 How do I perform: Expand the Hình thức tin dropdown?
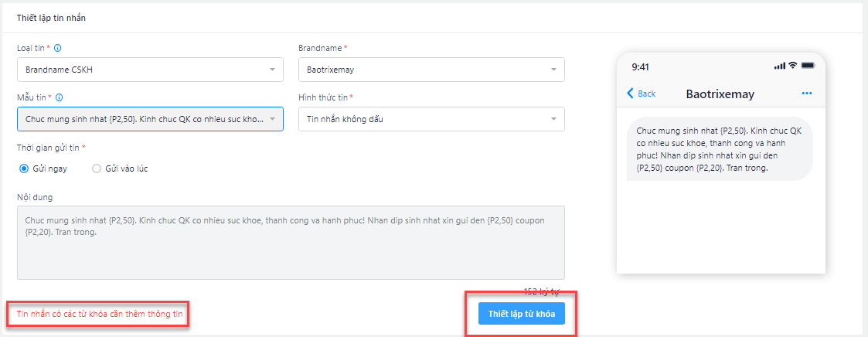431,119
